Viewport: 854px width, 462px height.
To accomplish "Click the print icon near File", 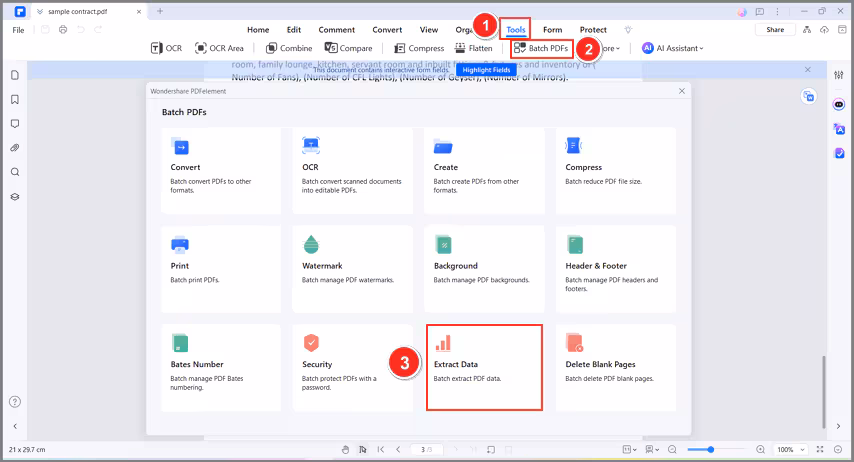I will pyautogui.click(x=63, y=29).
